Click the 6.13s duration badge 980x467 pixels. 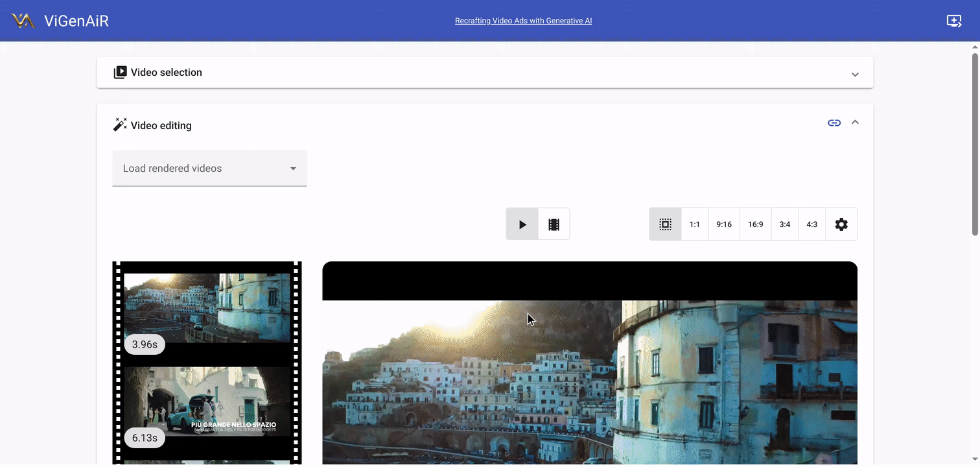pos(145,438)
